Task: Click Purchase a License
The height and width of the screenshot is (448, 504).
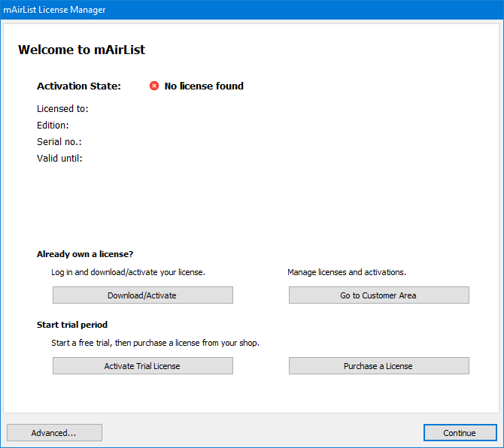Action: (378, 366)
